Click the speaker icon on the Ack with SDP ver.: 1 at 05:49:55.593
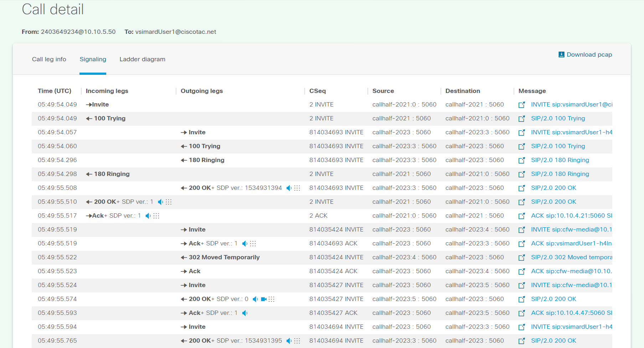Viewport: 644px width, 348px height. coord(244,313)
